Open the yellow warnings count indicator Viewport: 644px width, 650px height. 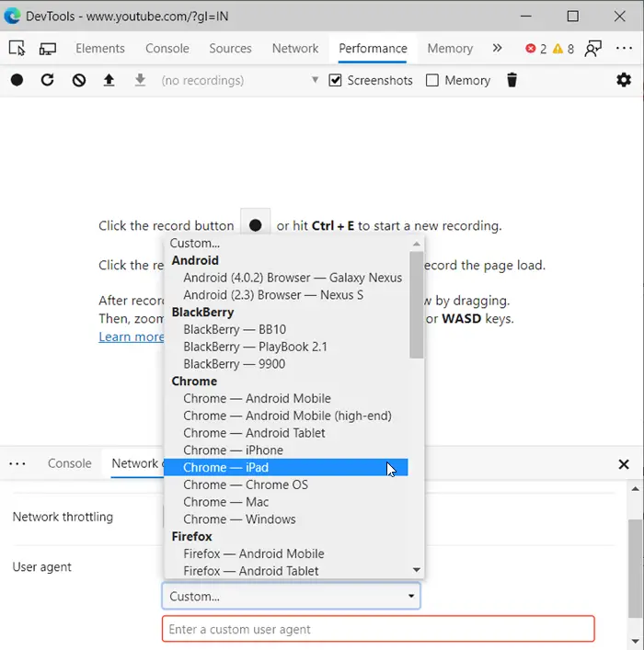coord(563,49)
